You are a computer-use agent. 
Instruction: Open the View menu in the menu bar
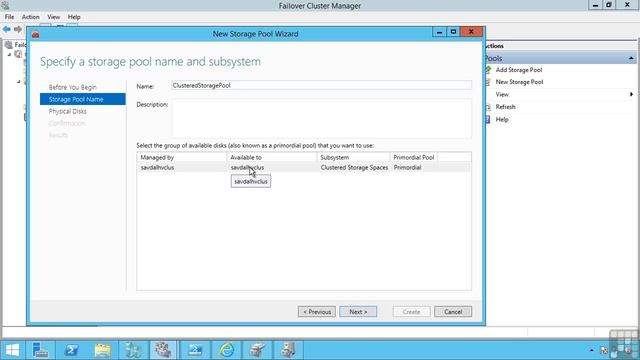pyautogui.click(x=53, y=17)
